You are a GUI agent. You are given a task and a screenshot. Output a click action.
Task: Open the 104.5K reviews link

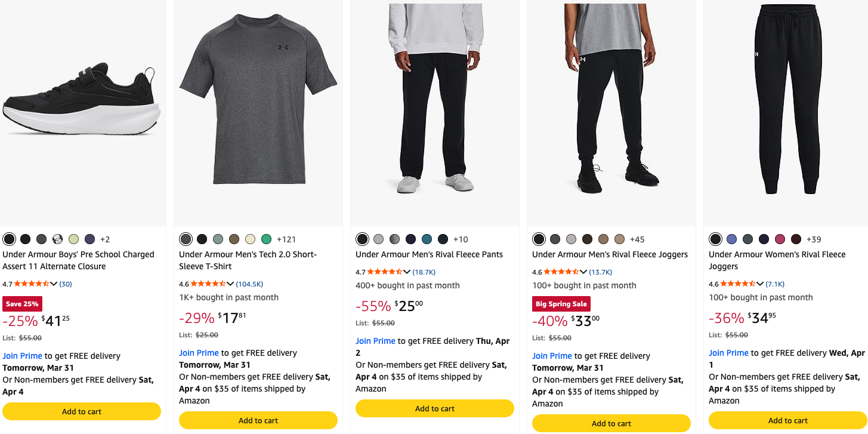point(249,284)
